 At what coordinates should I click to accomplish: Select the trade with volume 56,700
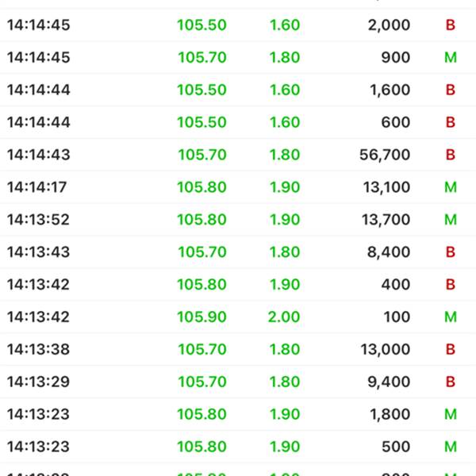pyautogui.click(x=385, y=155)
